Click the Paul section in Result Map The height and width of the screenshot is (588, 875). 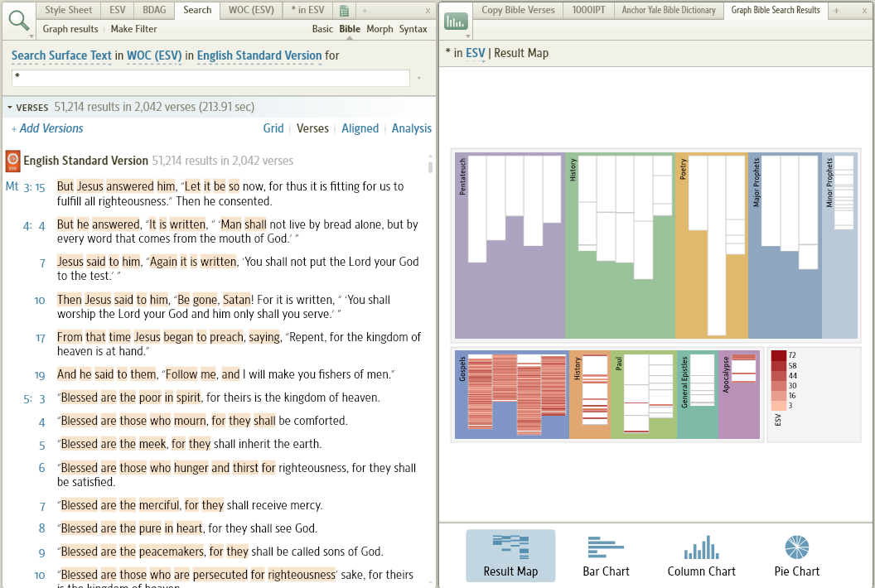644,394
